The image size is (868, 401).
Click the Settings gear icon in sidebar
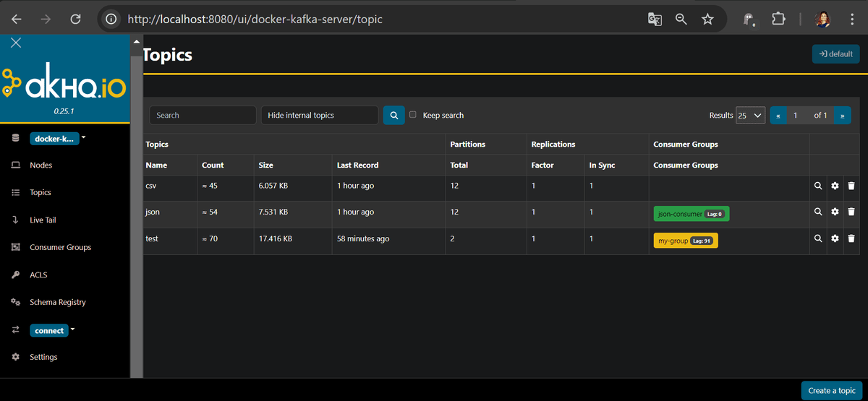tap(16, 358)
